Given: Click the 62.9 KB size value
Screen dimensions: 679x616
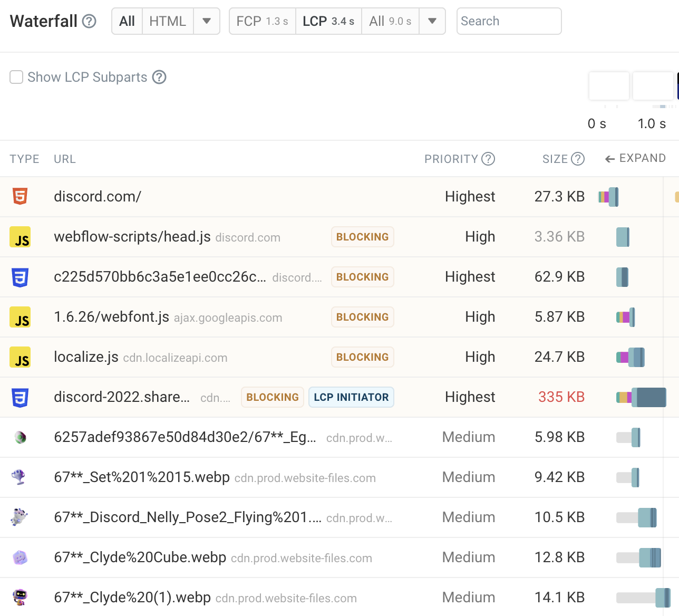Looking at the screenshot, I should (559, 277).
